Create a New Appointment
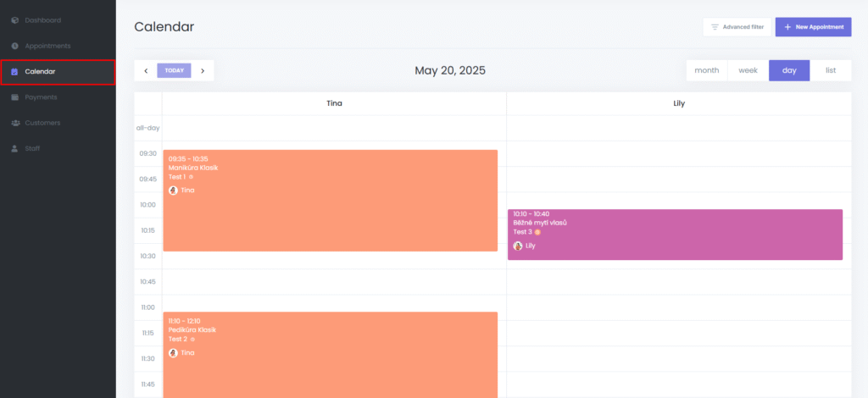868x398 pixels. 813,27
